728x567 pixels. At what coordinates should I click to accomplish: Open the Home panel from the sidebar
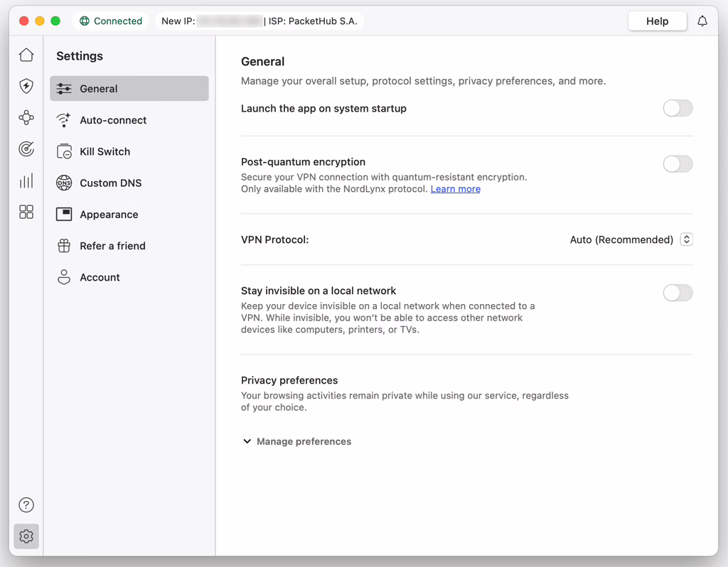coord(26,55)
